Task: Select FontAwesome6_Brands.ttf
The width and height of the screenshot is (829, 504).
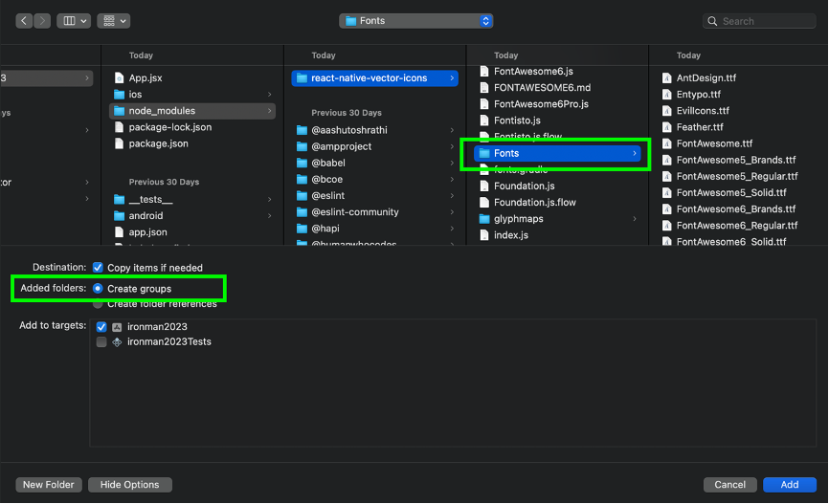Action: pos(736,208)
